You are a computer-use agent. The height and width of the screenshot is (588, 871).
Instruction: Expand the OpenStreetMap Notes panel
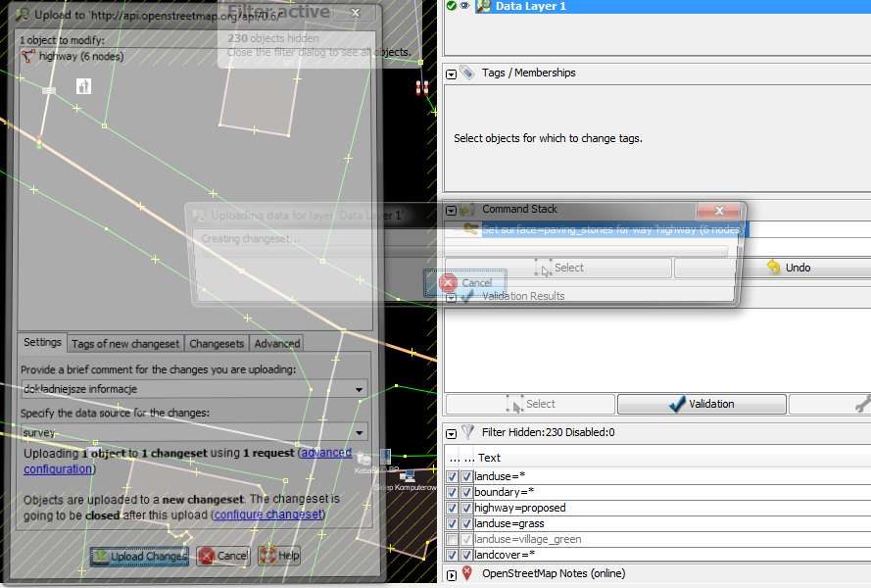coord(452,574)
